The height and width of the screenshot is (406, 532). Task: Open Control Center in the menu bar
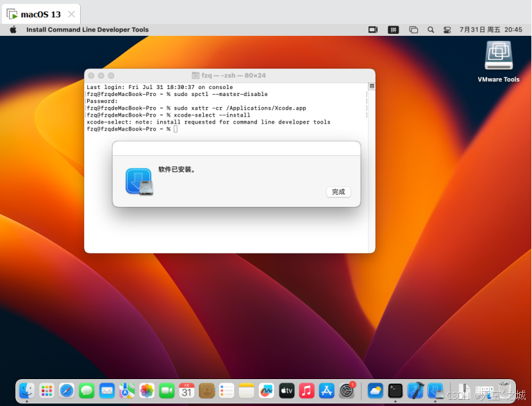click(x=447, y=30)
